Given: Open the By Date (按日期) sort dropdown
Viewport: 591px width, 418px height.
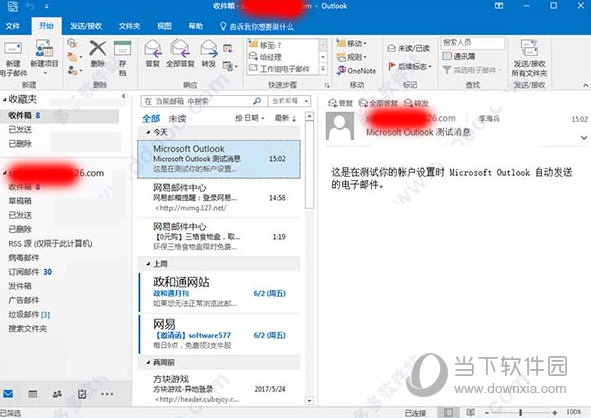Looking at the screenshot, I should click(250, 118).
